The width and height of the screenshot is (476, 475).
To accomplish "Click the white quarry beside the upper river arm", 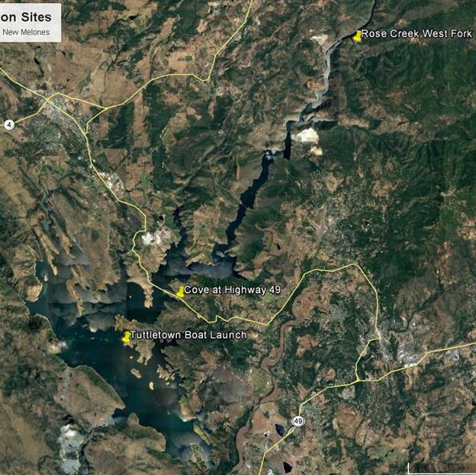I will coord(306,136).
